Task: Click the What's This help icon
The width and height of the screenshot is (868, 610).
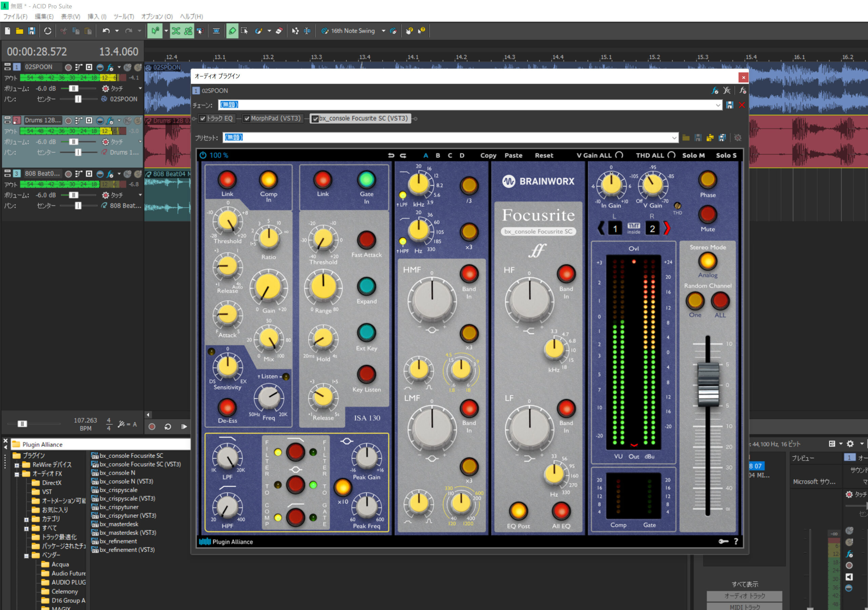Action: pyautogui.click(x=421, y=31)
